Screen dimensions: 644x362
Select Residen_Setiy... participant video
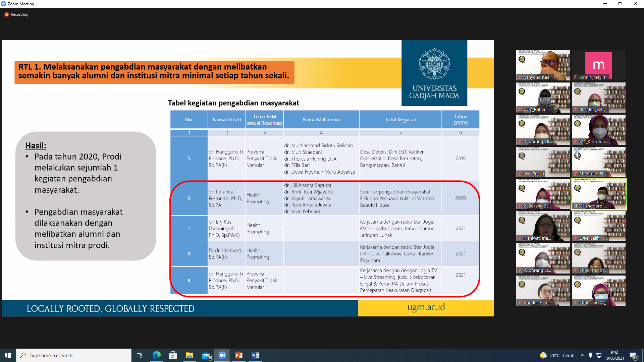click(599, 98)
